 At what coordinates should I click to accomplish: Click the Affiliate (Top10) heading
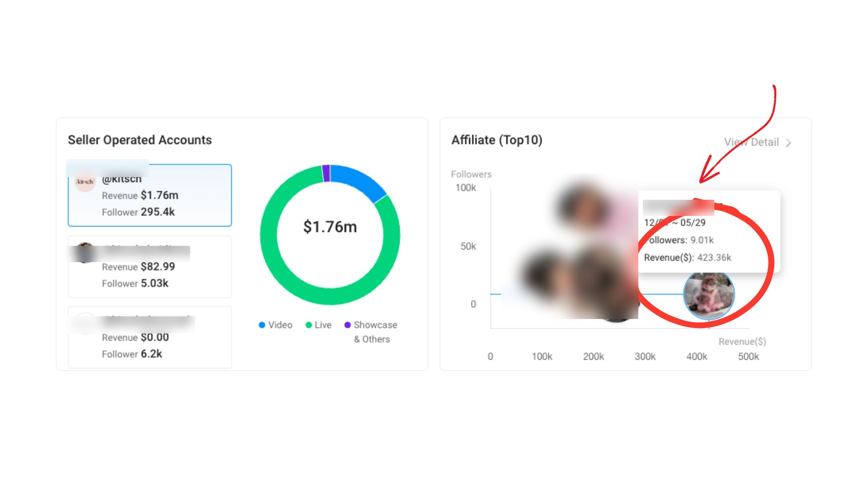point(497,140)
